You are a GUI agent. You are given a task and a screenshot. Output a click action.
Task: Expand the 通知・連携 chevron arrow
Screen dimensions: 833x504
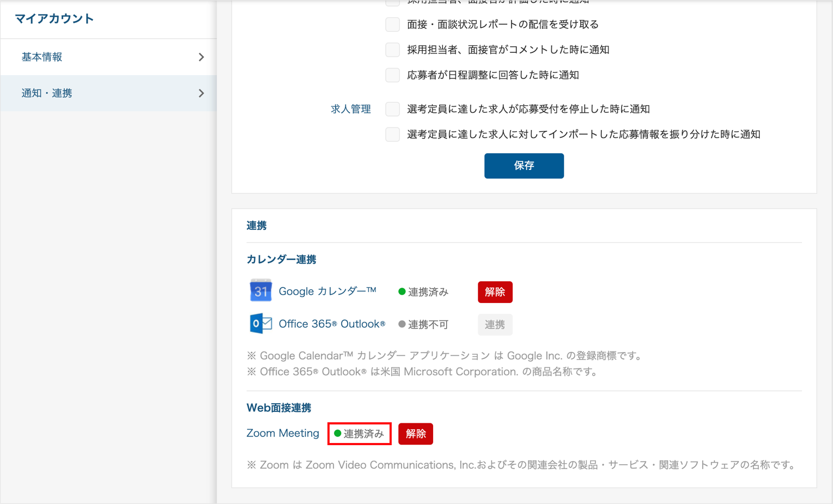[201, 93]
